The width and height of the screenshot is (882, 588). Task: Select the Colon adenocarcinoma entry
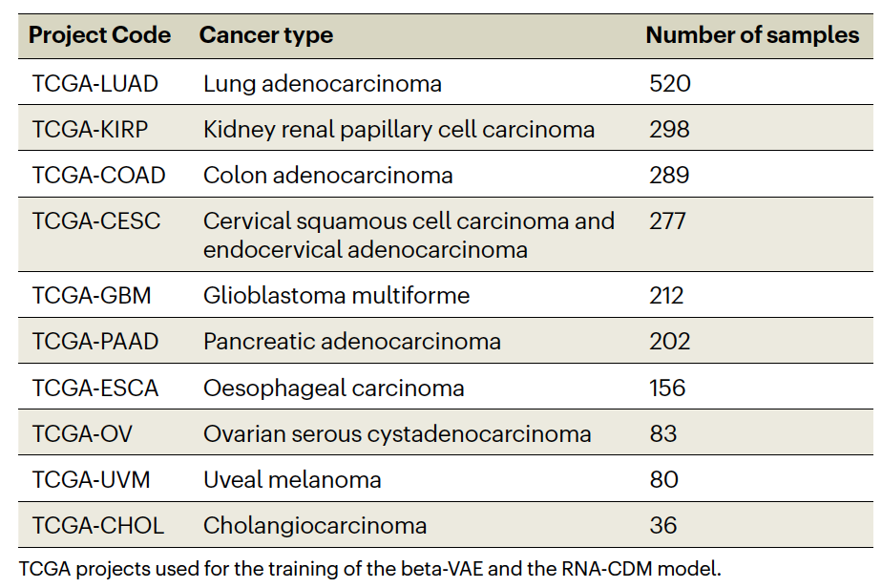pos(328,176)
